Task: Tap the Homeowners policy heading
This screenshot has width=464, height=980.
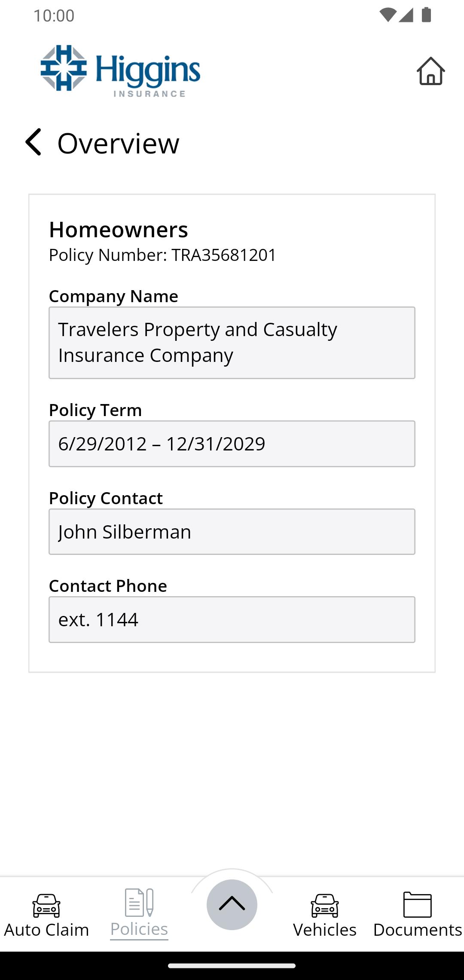Action: (x=119, y=230)
